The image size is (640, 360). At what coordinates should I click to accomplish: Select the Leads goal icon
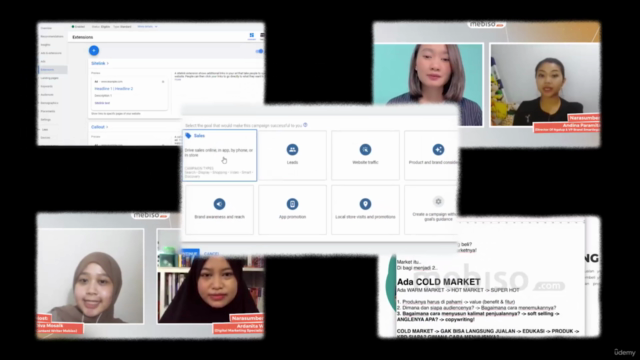292,150
